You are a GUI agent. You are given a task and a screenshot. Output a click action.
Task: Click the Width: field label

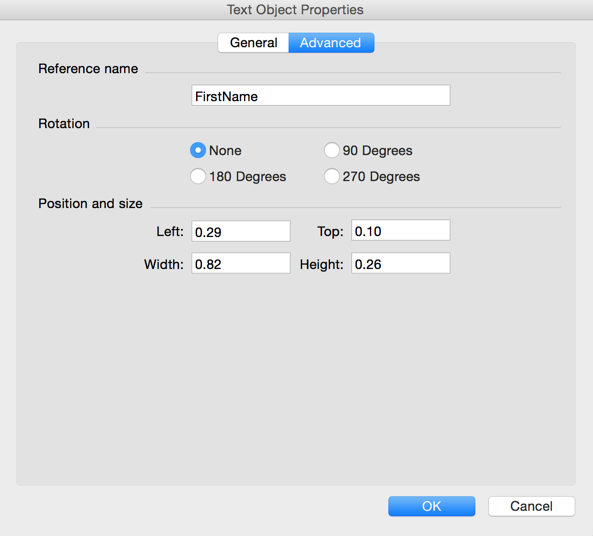164,264
